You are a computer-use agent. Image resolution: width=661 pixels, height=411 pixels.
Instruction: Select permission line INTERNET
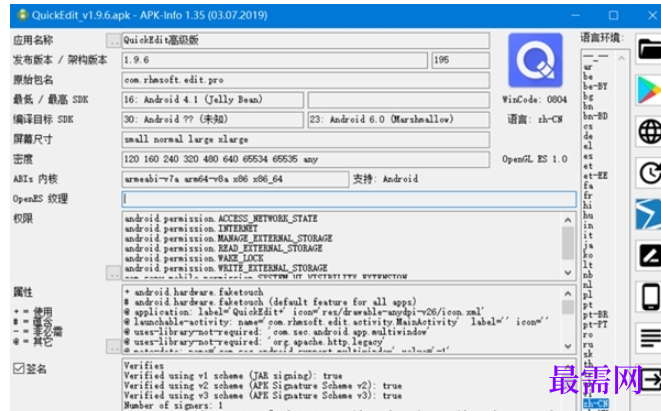click(191, 228)
